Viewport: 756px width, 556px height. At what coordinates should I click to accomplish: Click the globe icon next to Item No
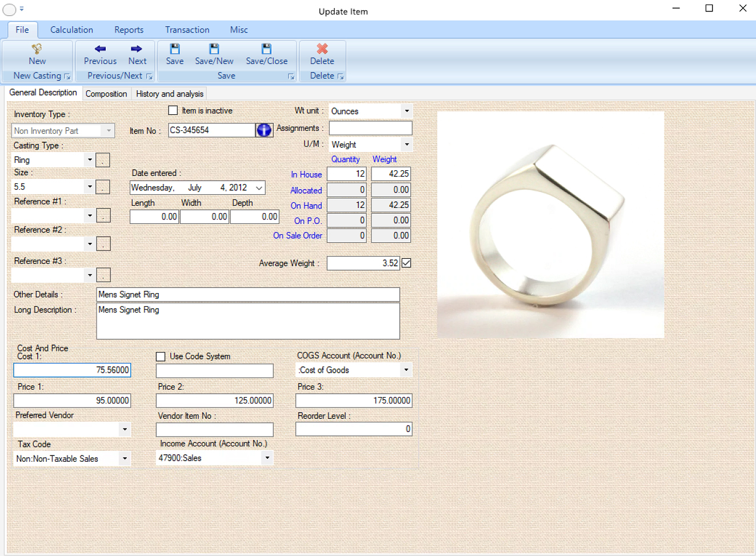[263, 130]
